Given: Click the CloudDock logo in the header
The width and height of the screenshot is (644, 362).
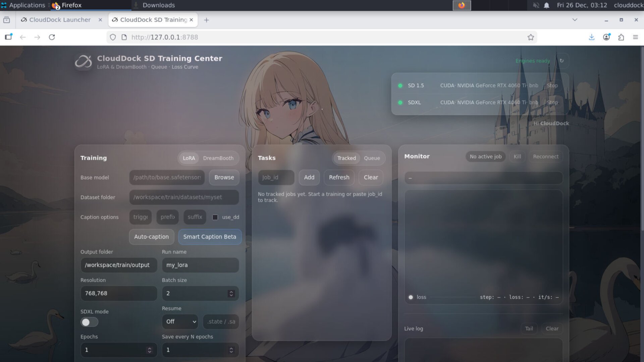Looking at the screenshot, I should point(84,62).
